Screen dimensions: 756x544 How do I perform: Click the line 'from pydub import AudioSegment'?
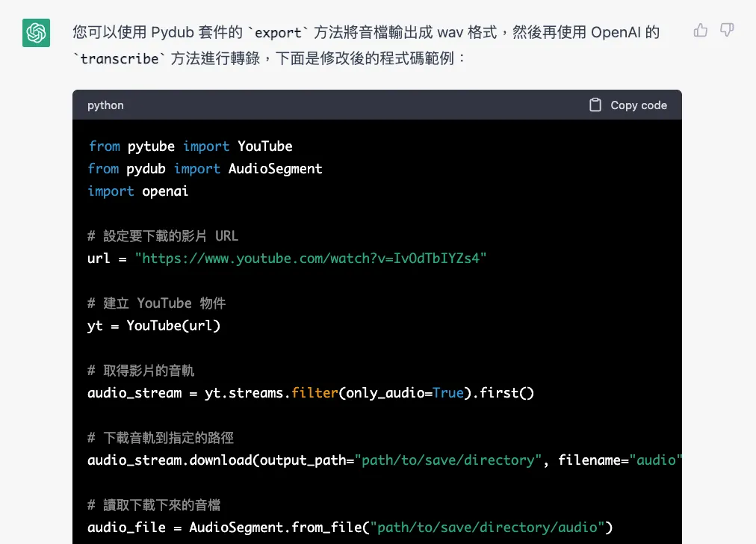(205, 169)
